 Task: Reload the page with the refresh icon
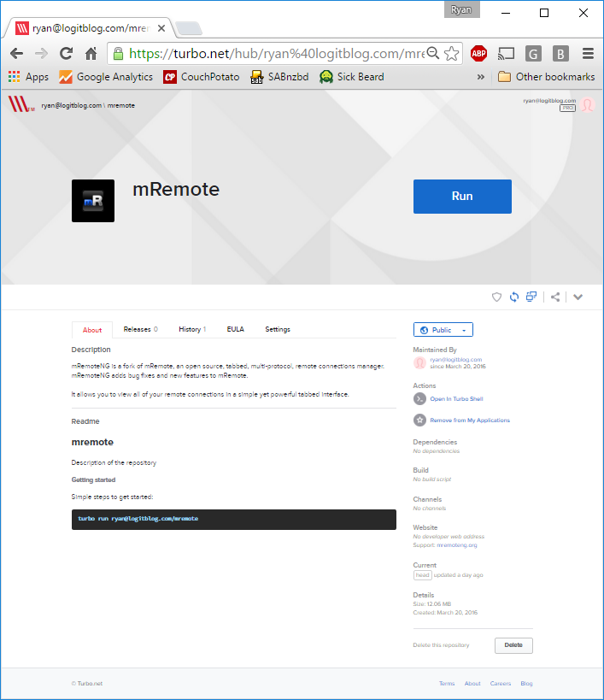click(x=66, y=54)
